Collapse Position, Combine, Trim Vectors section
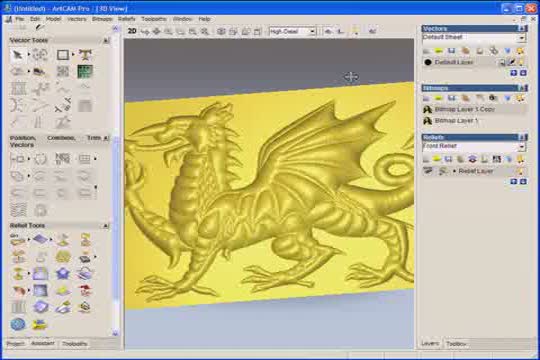540x360 pixels. coord(106,138)
